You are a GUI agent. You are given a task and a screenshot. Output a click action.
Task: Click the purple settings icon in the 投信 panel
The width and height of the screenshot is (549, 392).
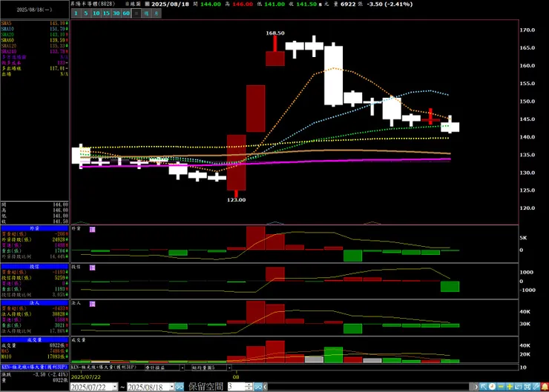click(x=93, y=268)
